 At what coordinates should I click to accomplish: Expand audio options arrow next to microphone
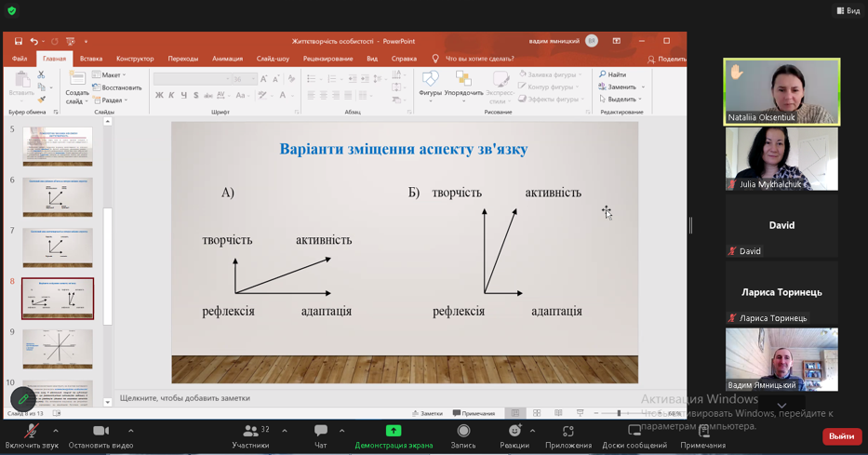click(x=56, y=431)
